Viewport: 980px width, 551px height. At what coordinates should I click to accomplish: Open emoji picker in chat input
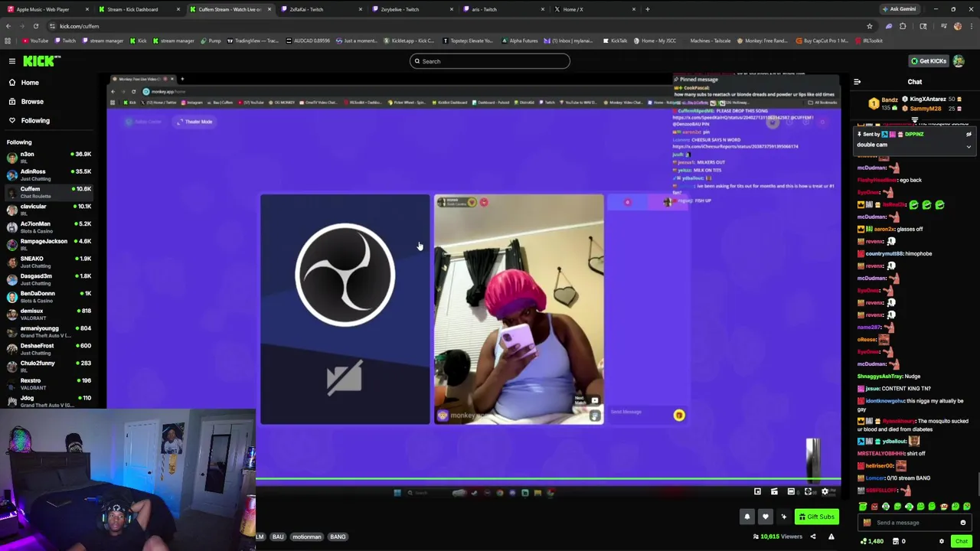[x=963, y=523]
